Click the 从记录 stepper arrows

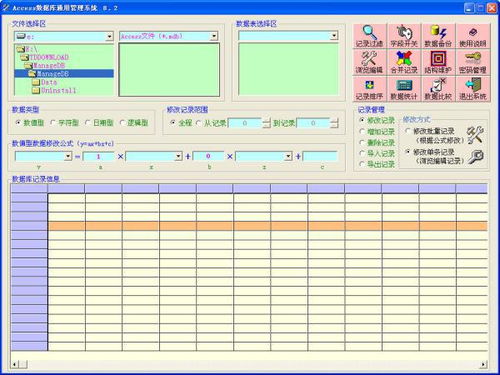(x=266, y=123)
